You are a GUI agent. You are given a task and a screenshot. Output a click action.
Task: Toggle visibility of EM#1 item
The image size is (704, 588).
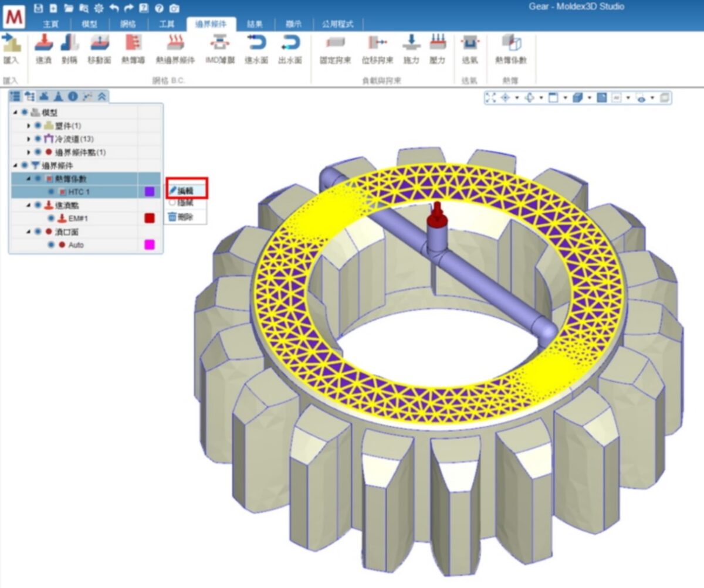point(51,218)
